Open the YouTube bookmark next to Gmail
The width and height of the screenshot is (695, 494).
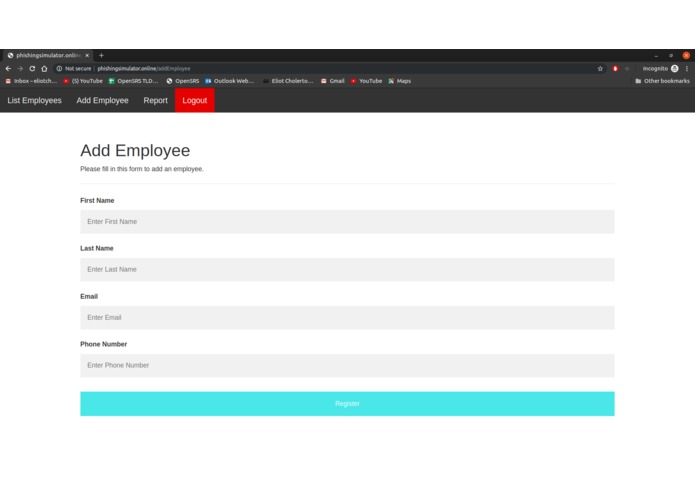[x=367, y=81]
